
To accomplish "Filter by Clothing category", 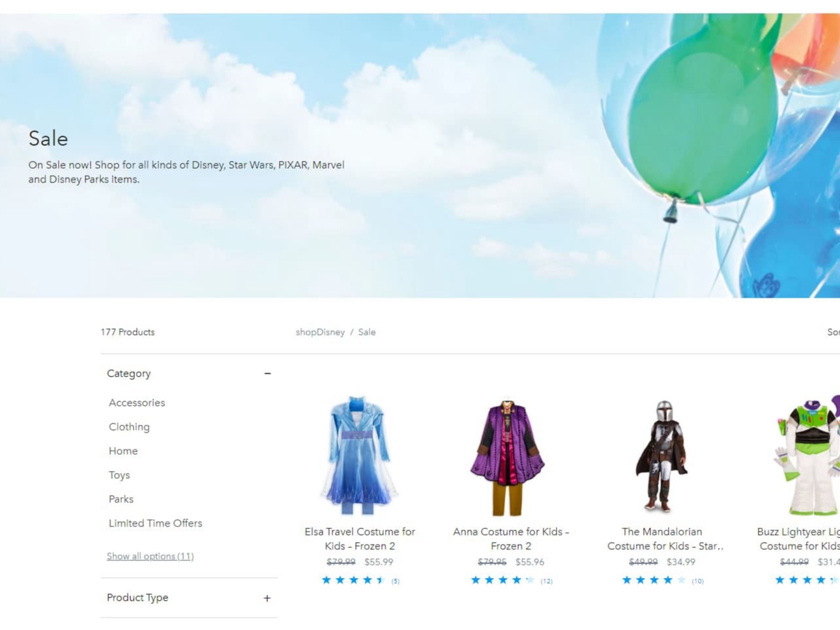I will click(129, 427).
